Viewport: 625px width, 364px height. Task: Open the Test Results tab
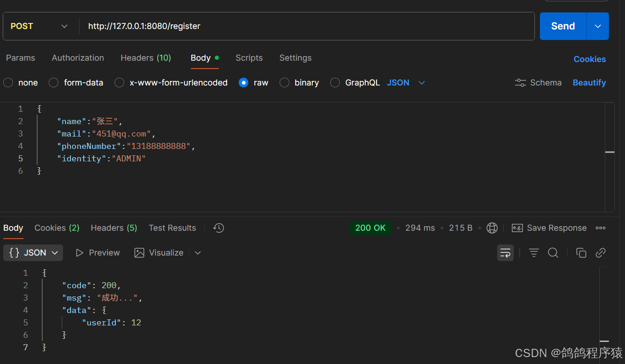[172, 228]
